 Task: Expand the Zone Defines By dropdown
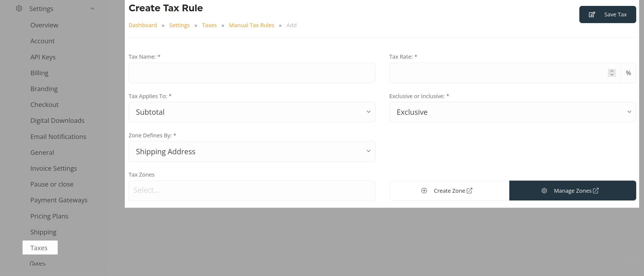(252, 152)
